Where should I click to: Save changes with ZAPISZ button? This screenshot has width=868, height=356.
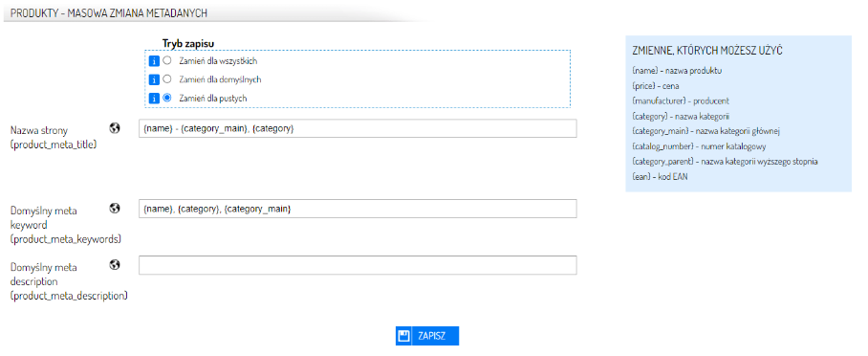click(x=427, y=336)
